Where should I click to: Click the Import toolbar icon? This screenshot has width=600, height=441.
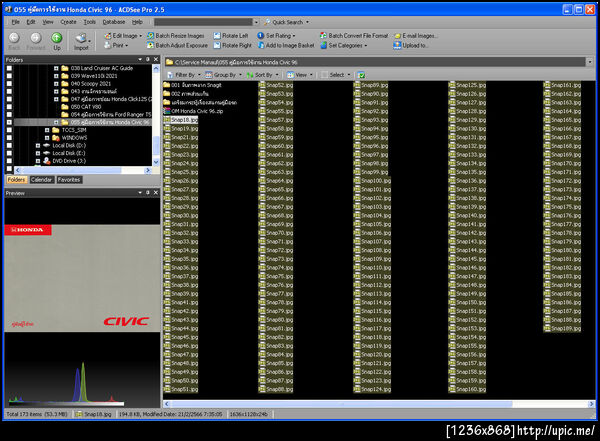click(81, 39)
